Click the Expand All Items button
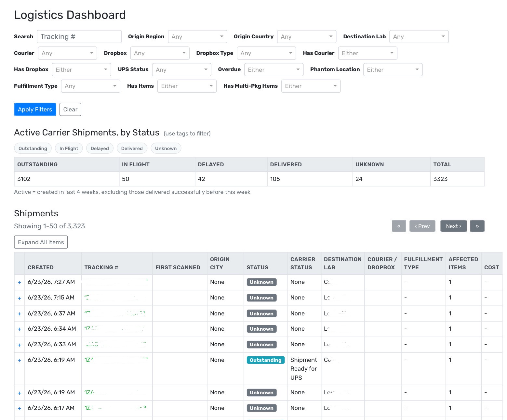This screenshot has width=507, height=420. pos(41,242)
